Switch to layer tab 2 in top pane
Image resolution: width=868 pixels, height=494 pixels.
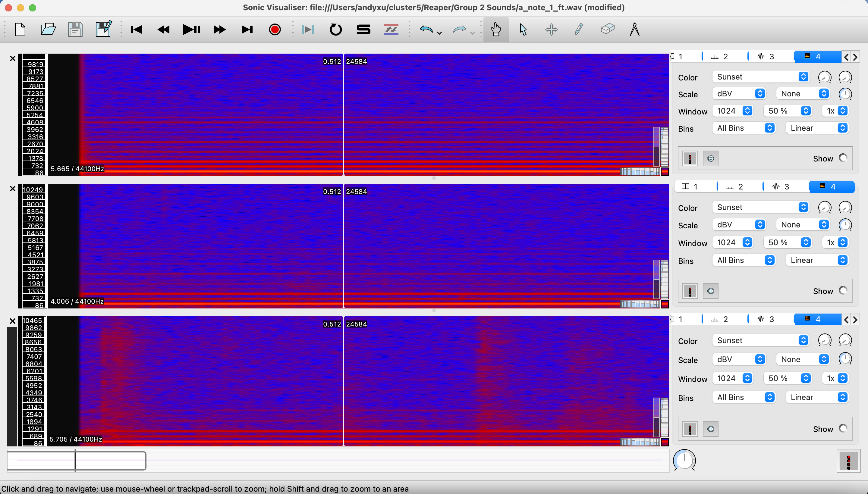[725, 57]
